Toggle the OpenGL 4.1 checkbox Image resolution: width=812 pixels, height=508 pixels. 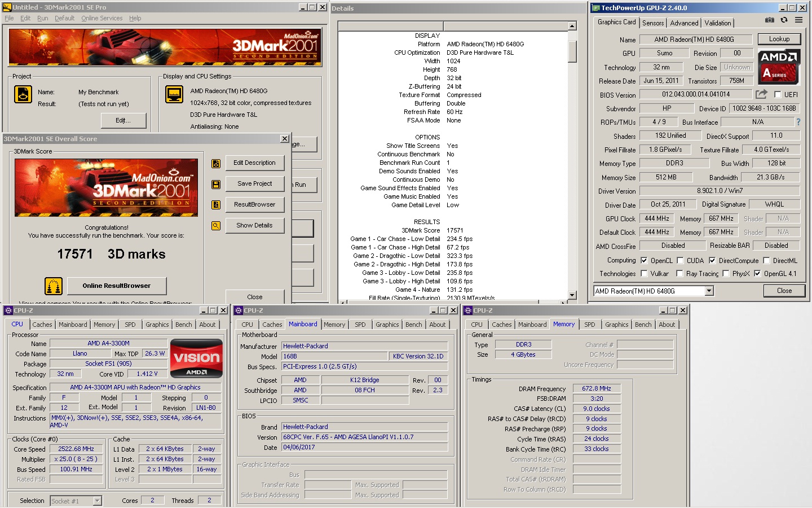757,274
